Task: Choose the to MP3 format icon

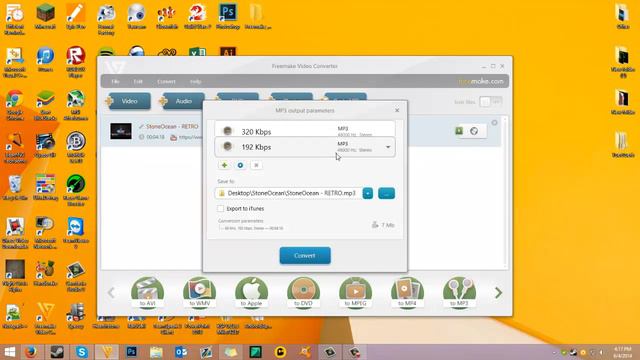Action: coord(459,293)
